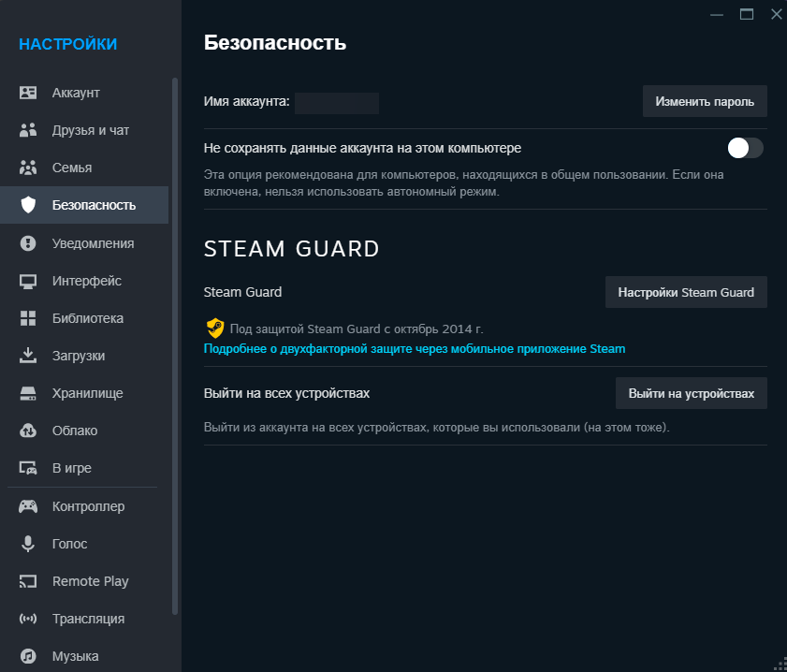The height and width of the screenshot is (672, 787).
Task: Open Голос settings
Action: 84,544
